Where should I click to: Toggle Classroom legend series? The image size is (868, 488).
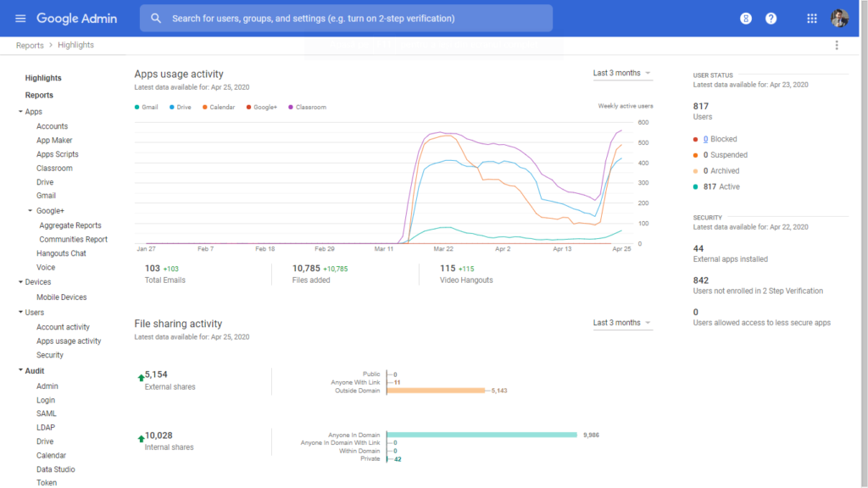pyautogui.click(x=307, y=108)
